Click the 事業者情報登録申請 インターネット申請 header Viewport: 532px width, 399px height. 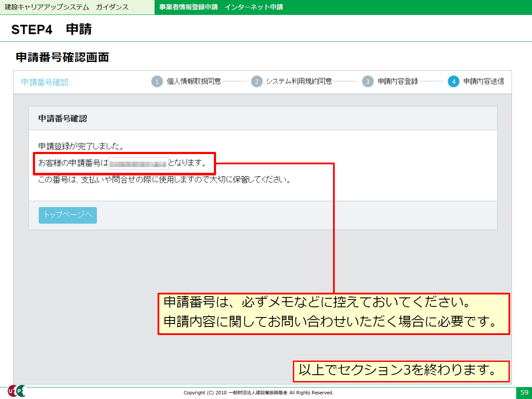[x=221, y=7]
